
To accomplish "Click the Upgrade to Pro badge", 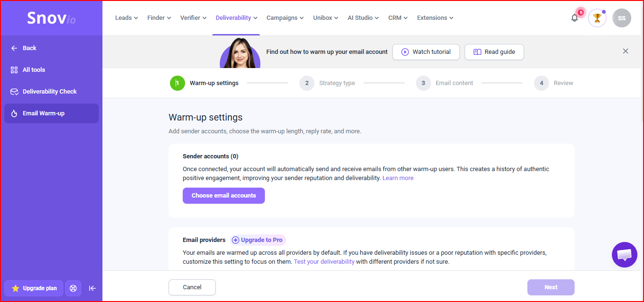I will tap(258, 240).
